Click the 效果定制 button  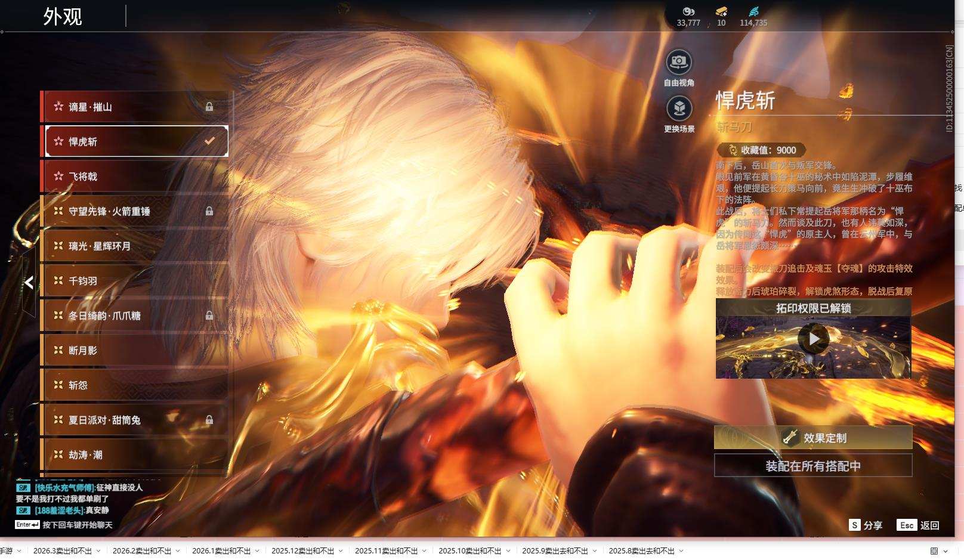(813, 438)
